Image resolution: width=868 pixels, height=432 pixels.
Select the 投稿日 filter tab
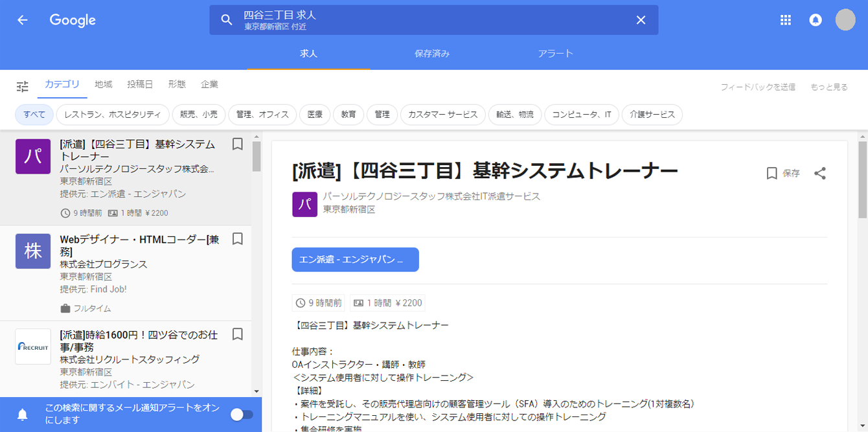pos(140,84)
